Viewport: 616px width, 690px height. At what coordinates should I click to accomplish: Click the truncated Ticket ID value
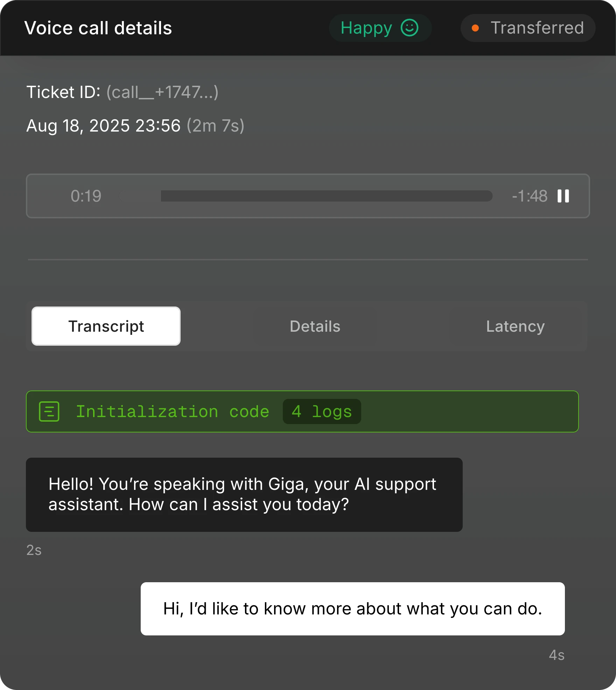point(162,92)
